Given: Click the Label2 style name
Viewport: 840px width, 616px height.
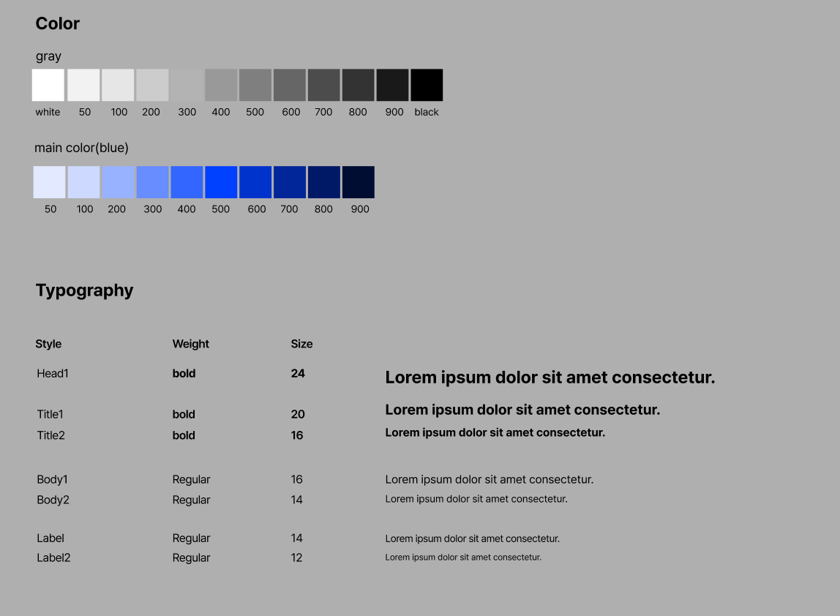Looking at the screenshot, I should pos(53,557).
